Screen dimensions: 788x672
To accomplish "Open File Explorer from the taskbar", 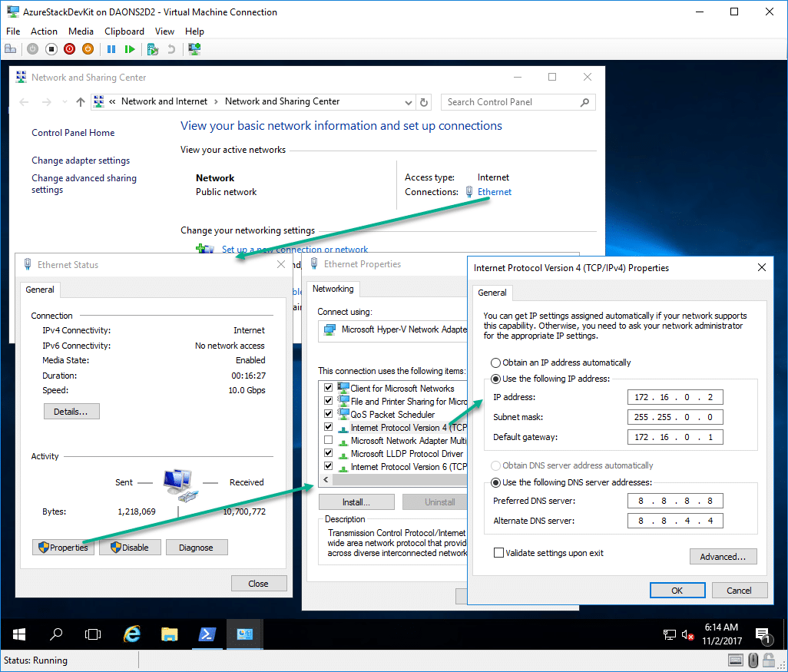I will (170, 634).
